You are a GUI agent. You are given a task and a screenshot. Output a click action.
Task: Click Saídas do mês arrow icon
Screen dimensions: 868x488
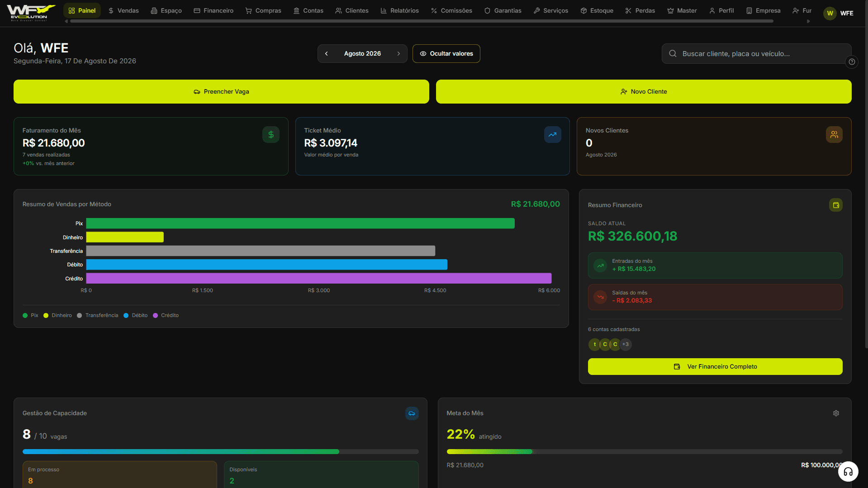[600, 297]
